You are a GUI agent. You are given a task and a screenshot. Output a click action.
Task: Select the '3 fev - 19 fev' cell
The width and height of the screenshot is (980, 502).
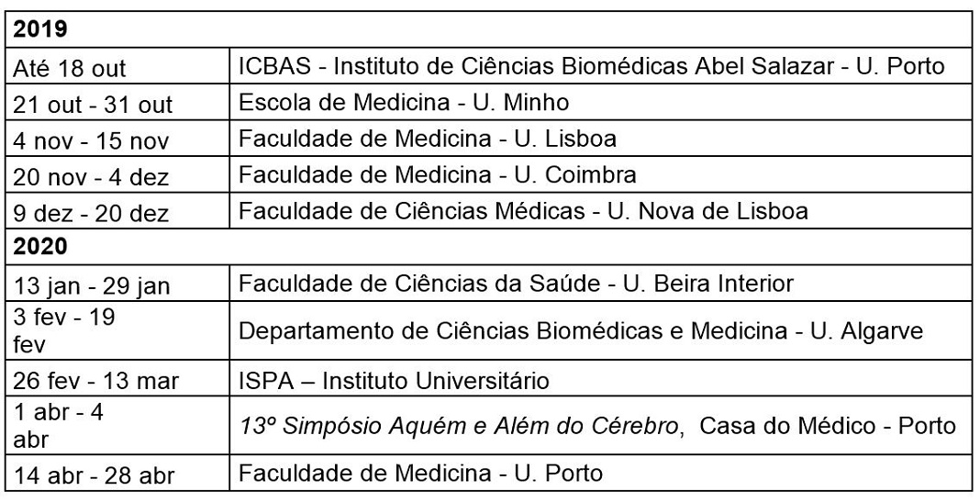117,330
